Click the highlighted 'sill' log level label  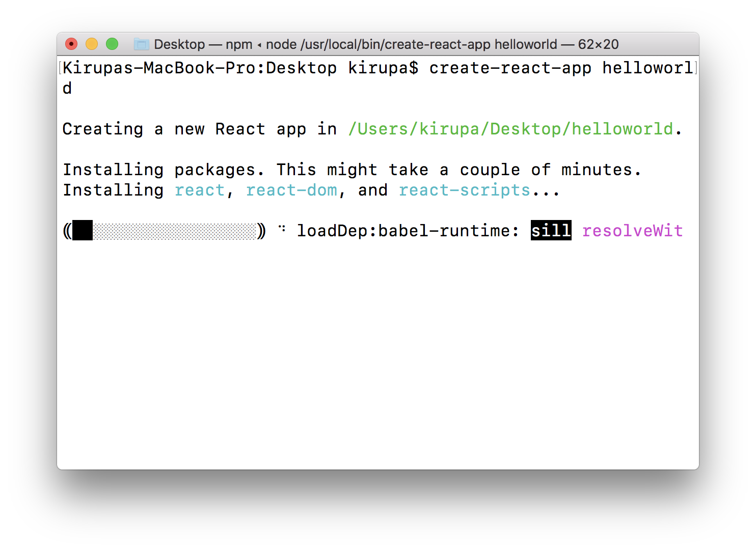(x=551, y=231)
